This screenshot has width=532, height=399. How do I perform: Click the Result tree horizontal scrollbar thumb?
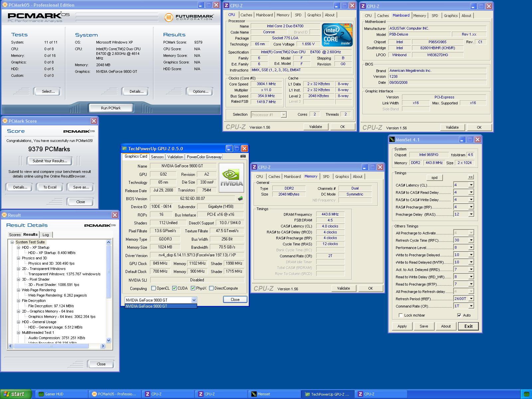click(51, 346)
